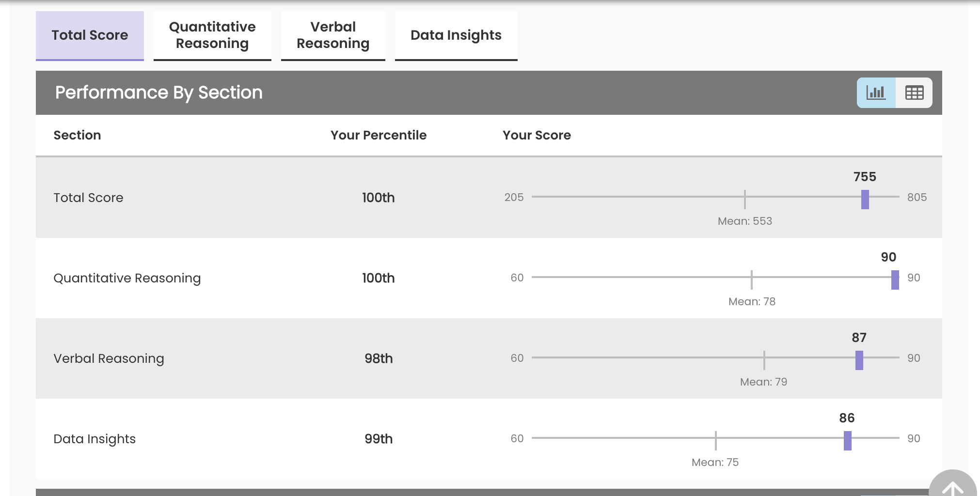Click the Total Score row label

[88, 198]
